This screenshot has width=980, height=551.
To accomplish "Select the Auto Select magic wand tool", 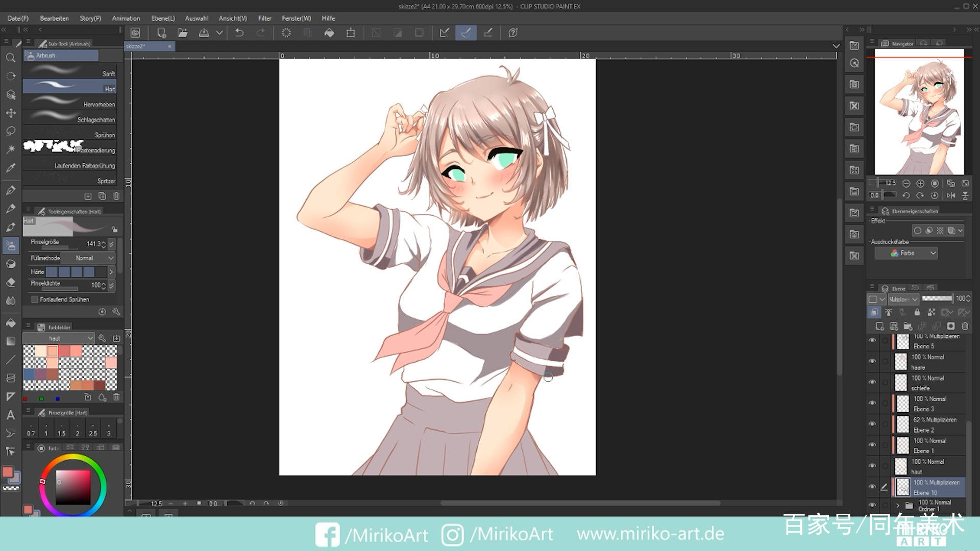I will pyautogui.click(x=10, y=149).
